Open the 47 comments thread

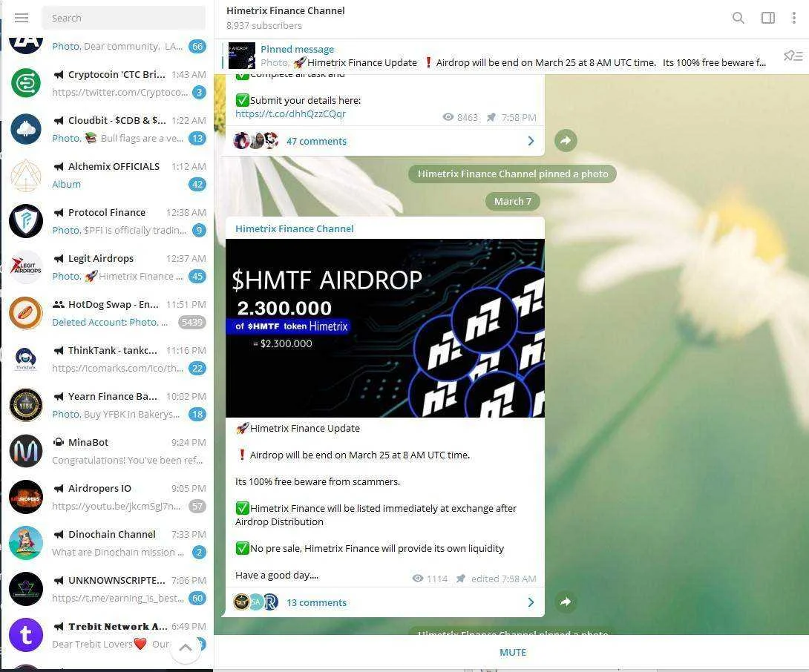coord(316,142)
